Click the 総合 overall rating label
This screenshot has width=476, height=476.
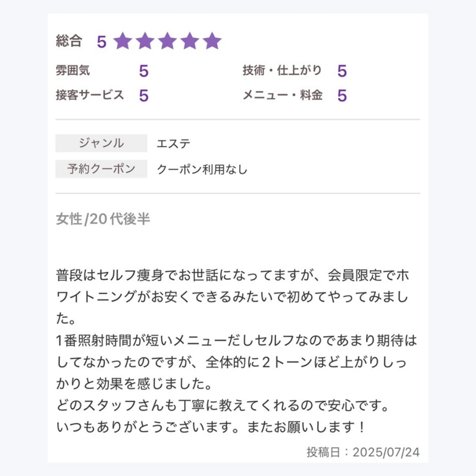69,41
